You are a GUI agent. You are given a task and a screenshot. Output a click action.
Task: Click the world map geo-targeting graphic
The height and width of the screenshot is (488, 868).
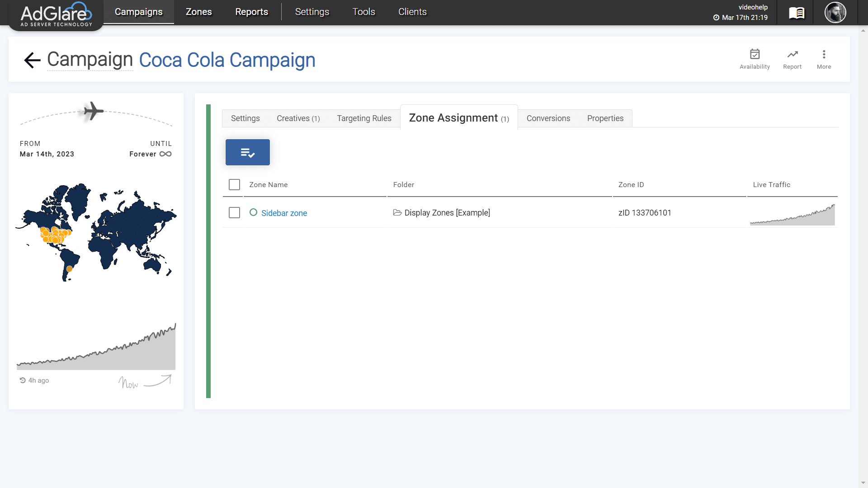point(96,232)
